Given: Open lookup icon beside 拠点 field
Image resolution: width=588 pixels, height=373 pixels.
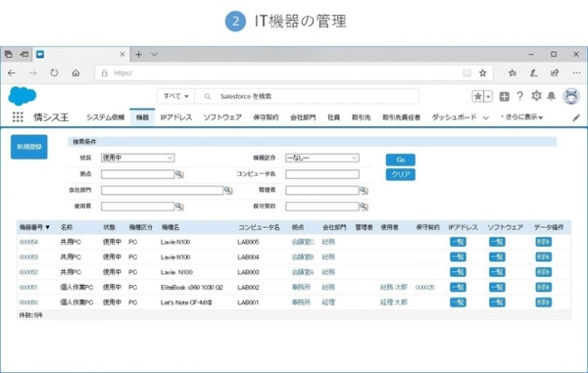Looking at the screenshot, I should (179, 174).
